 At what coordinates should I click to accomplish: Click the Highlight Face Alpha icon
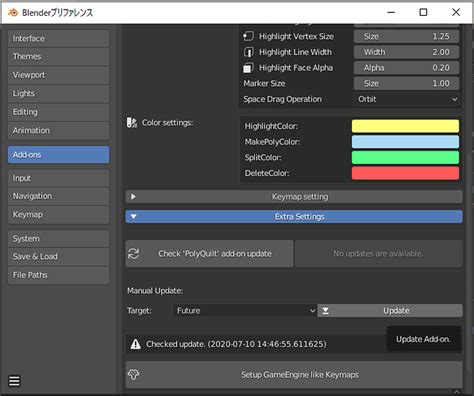(x=248, y=68)
